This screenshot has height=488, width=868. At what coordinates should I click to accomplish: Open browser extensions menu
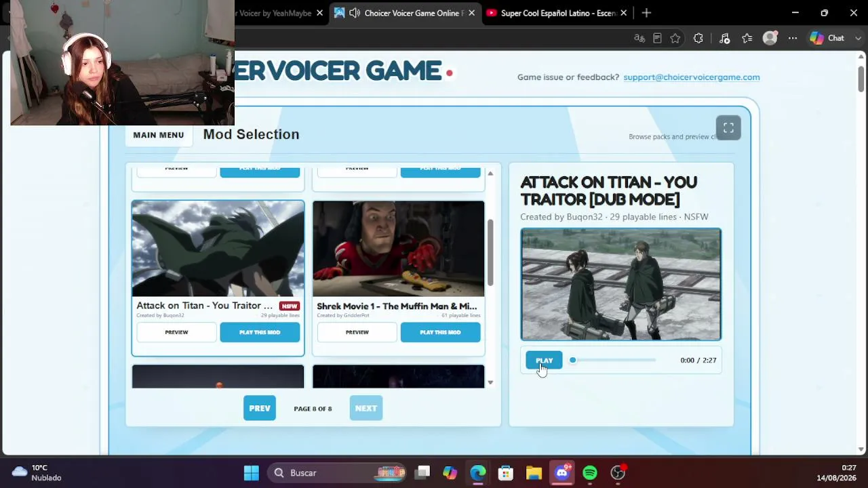click(698, 38)
